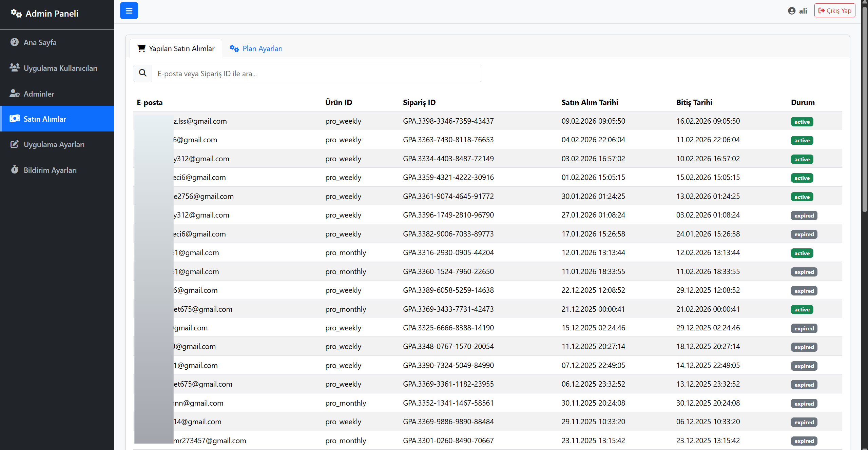Screen dimensions: 868x450
Task: Select order ID GPA.3369-3433-7731-42473
Action: coord(448,309)
